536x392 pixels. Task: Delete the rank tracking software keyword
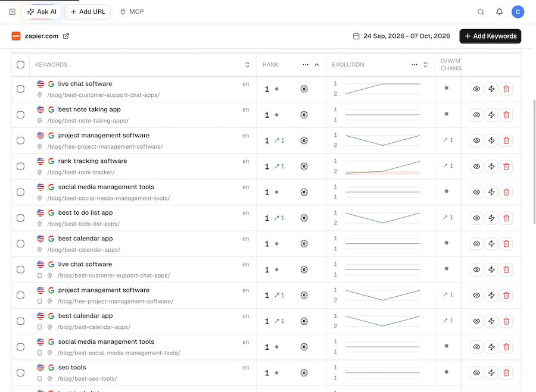pos(506,167)
